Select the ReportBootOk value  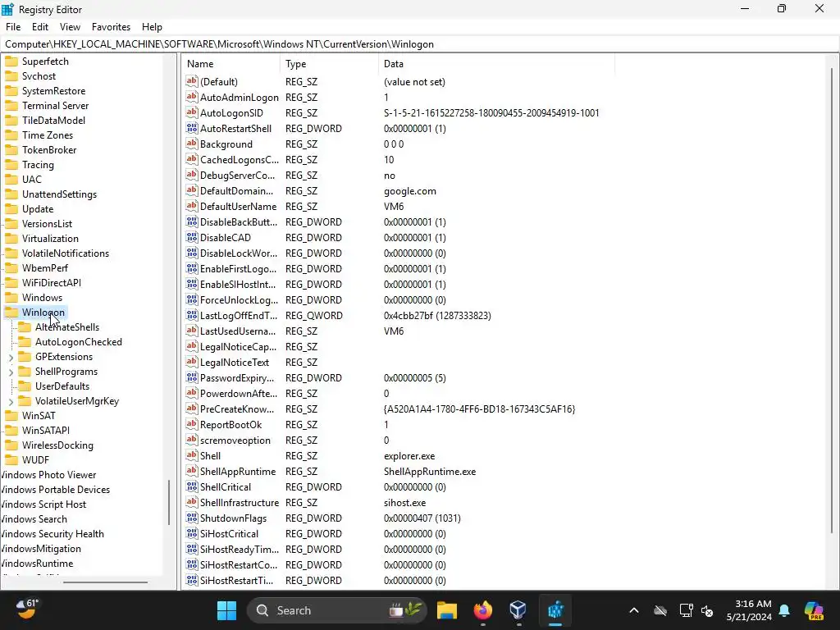(x=231, y=424)
